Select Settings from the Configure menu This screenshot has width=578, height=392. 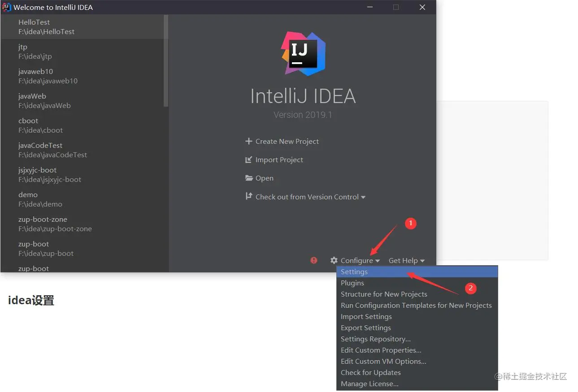click(417, 271)
